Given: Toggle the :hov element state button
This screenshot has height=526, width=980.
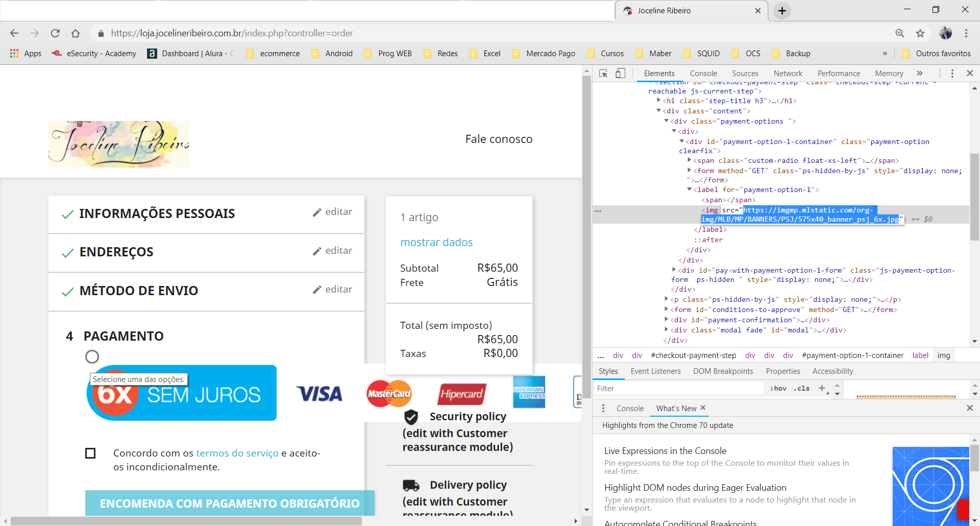Looking at the screenshot, I should tap(778, 388).
